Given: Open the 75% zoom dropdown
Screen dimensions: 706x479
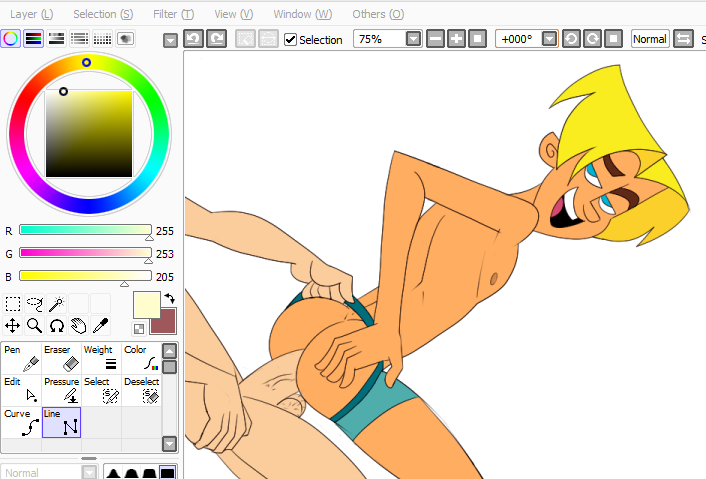Looking at the screenshot, I should pyautogui.click(x=414, y=39).
